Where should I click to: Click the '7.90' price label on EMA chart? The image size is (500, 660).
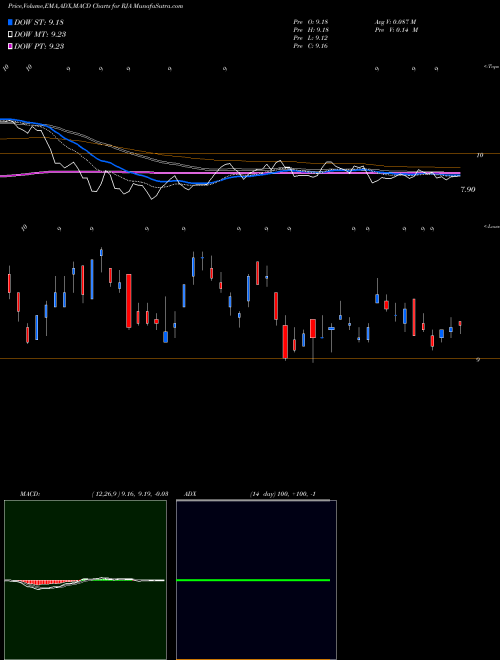(x=468, y=190)
